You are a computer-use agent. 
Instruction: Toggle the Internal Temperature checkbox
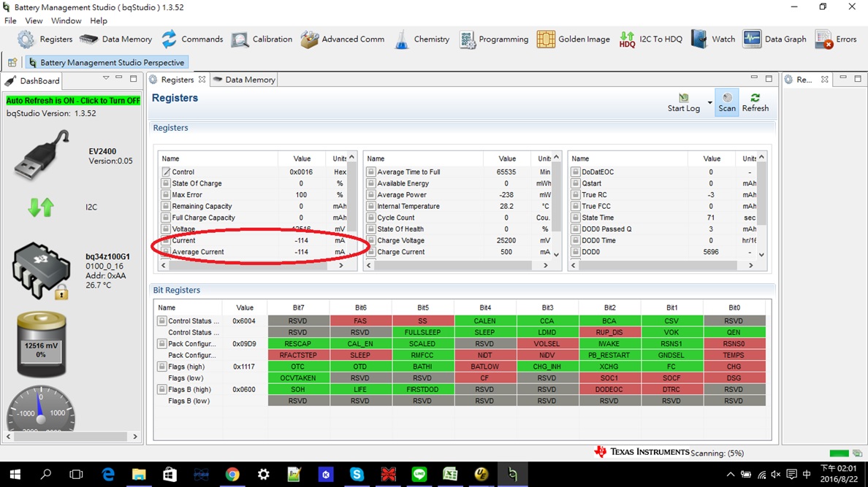371,206
